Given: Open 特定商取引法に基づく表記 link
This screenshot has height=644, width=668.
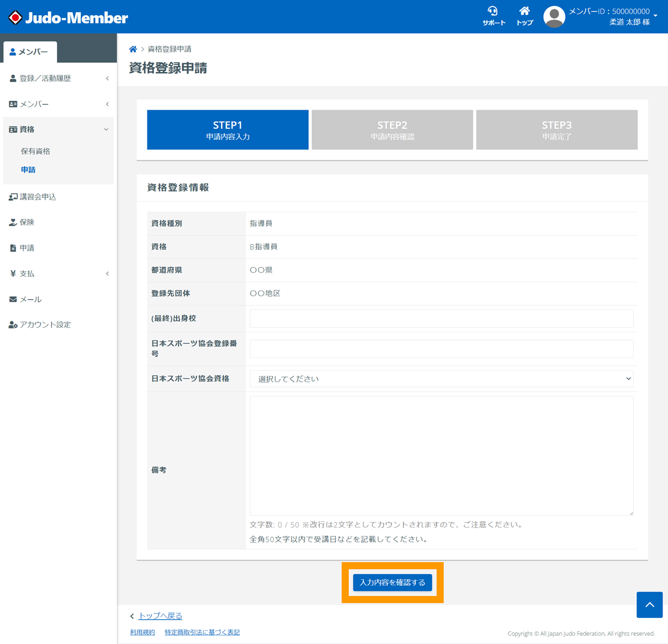Looking at the screenshot, I should 202,633.
